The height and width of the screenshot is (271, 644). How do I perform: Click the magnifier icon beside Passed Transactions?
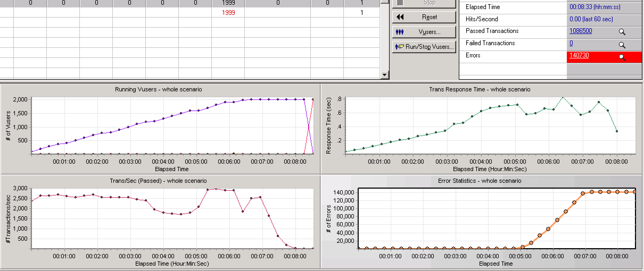point(622,32)
